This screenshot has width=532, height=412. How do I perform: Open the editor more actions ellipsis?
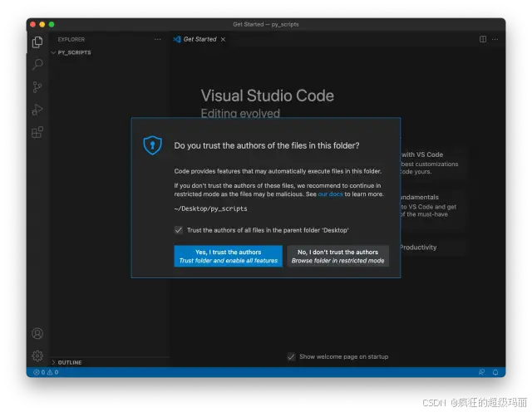(495, 39)
